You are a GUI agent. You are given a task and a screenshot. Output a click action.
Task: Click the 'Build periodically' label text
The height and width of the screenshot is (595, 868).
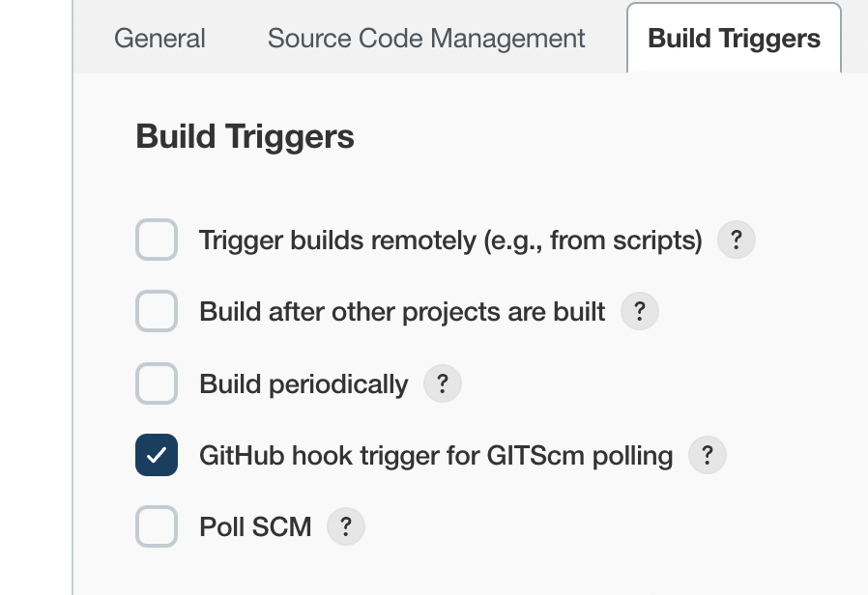[304, 384]
